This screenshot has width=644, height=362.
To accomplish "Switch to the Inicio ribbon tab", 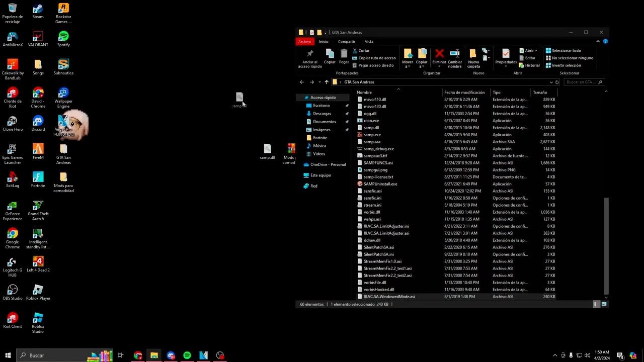I will click(323, 41).
